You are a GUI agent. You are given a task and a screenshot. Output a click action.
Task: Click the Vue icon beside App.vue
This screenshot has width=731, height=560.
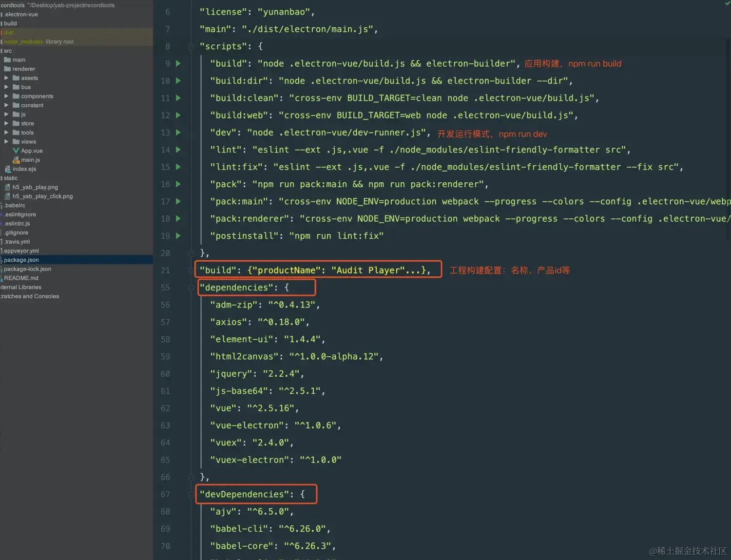tap(16, 151)
